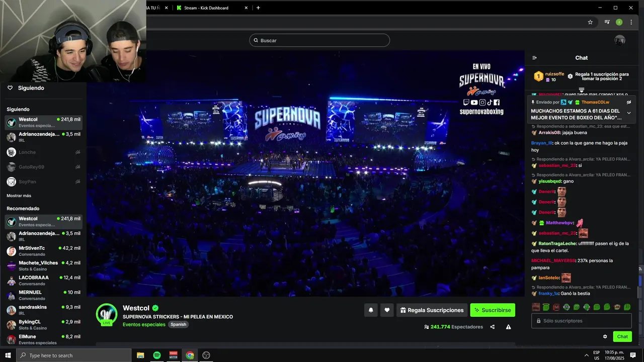Click username RatonTragaLeche in chat
The image size is (644, 362).
tap(557, 243)
